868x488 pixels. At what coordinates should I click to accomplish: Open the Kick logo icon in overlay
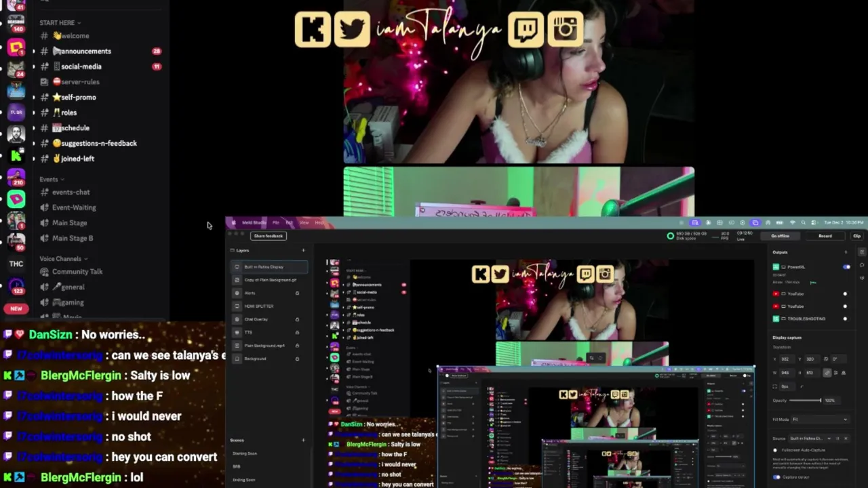click(313, 30)
